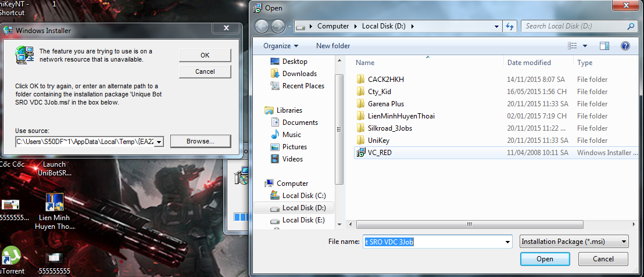Open the address bar previous locations dropdown
Viewport: 644px width, 277px height.
(x=498, y=26)
